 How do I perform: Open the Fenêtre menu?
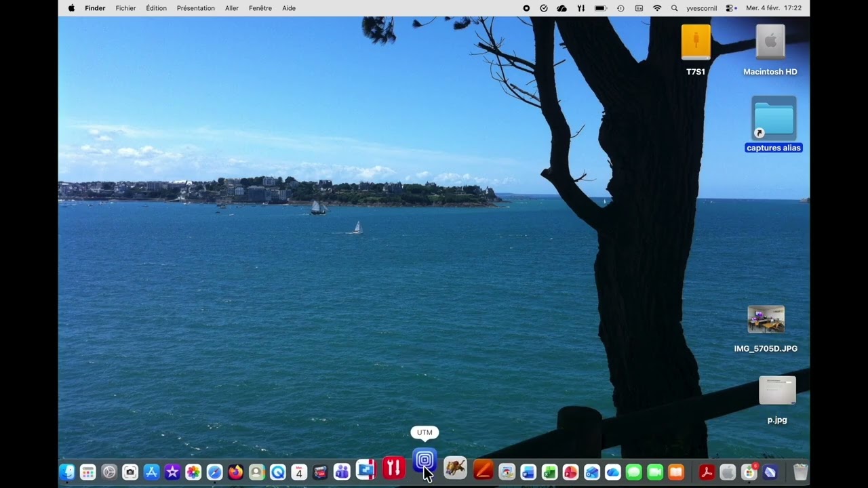click(x=260, y=8)
